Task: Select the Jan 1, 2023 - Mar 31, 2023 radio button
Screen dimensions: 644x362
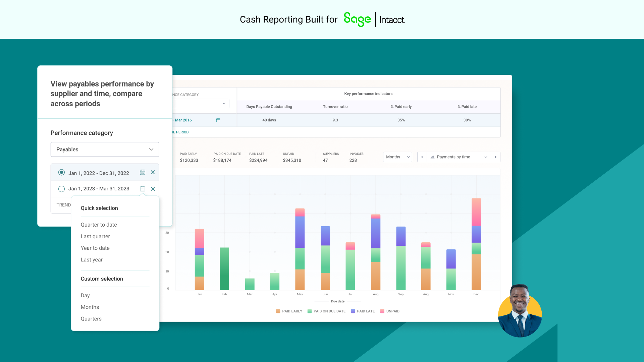Action: pyautogui.click(x=61, y=189)
